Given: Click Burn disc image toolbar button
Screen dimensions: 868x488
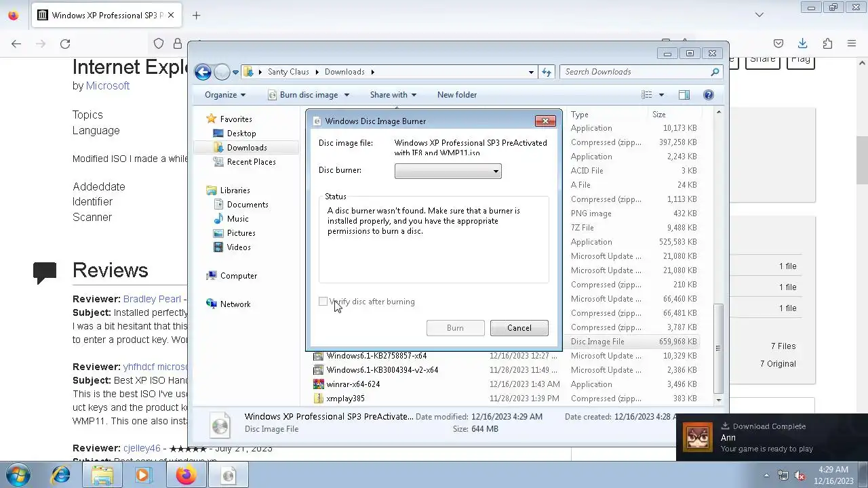Looking at the screenshot, I should coord(302,95).
